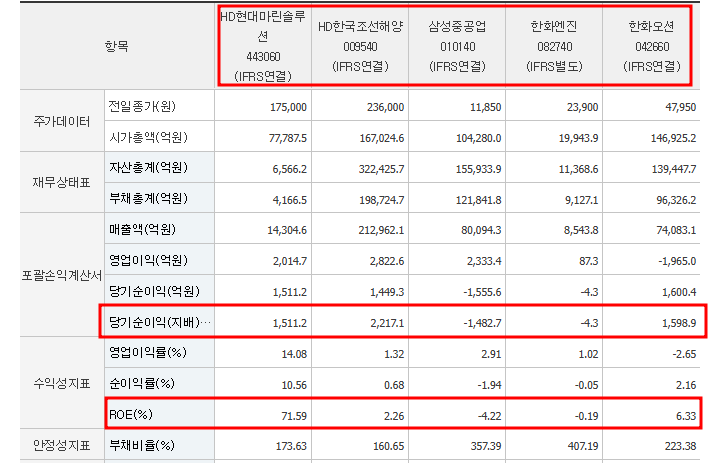Viewport: 709px width, 463px height.
Task: Select the 23,900 closing price value
Action: 582,107
